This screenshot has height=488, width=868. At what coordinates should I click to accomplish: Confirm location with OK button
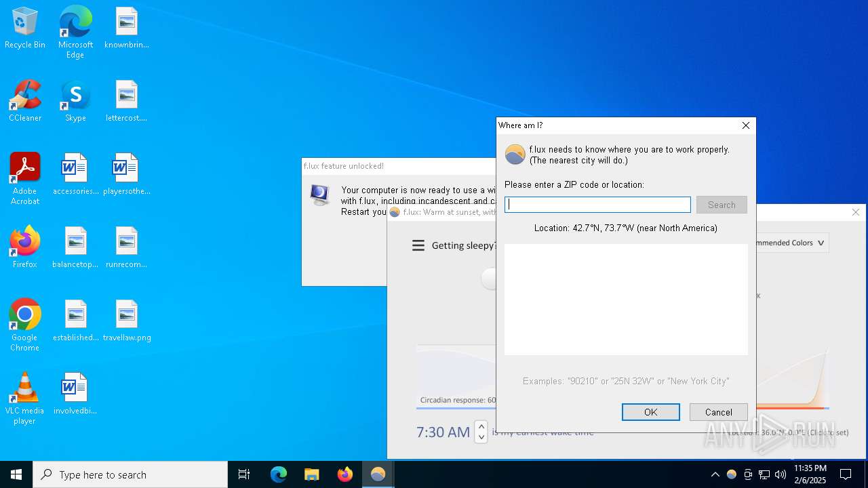pyautogui.click(x=651, y=412)
